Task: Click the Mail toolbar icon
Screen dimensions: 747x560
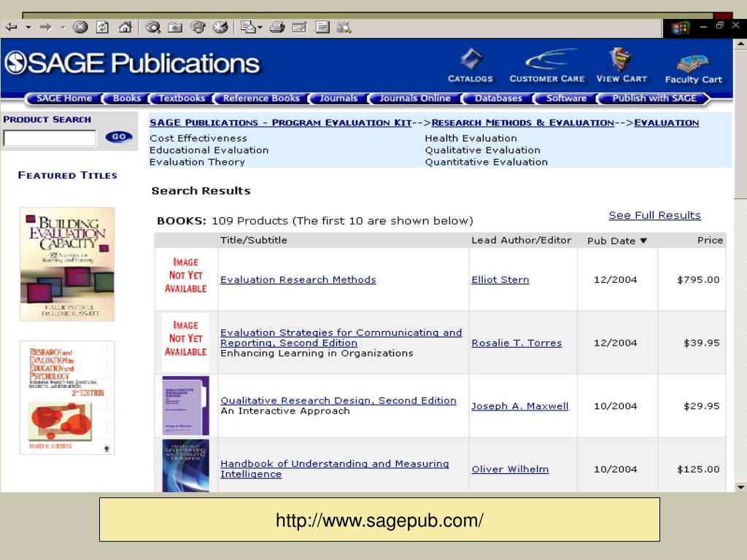Action: tap(248, 27)
